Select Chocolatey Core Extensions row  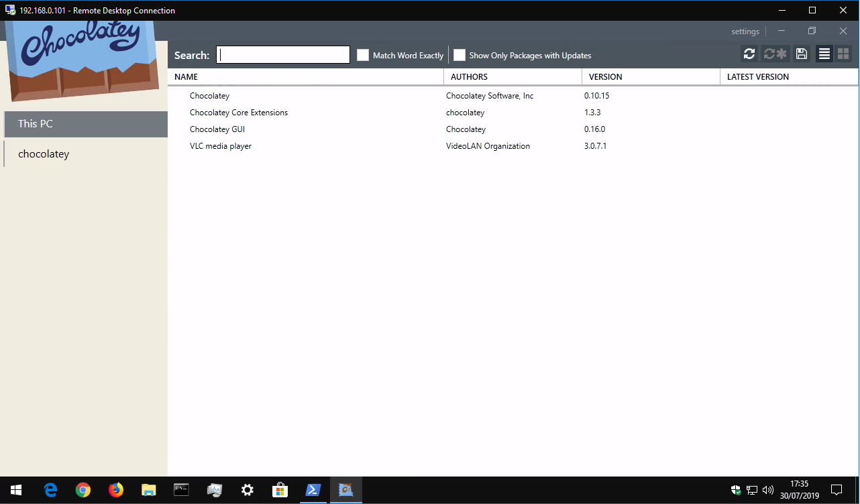[x=513, y=113]
